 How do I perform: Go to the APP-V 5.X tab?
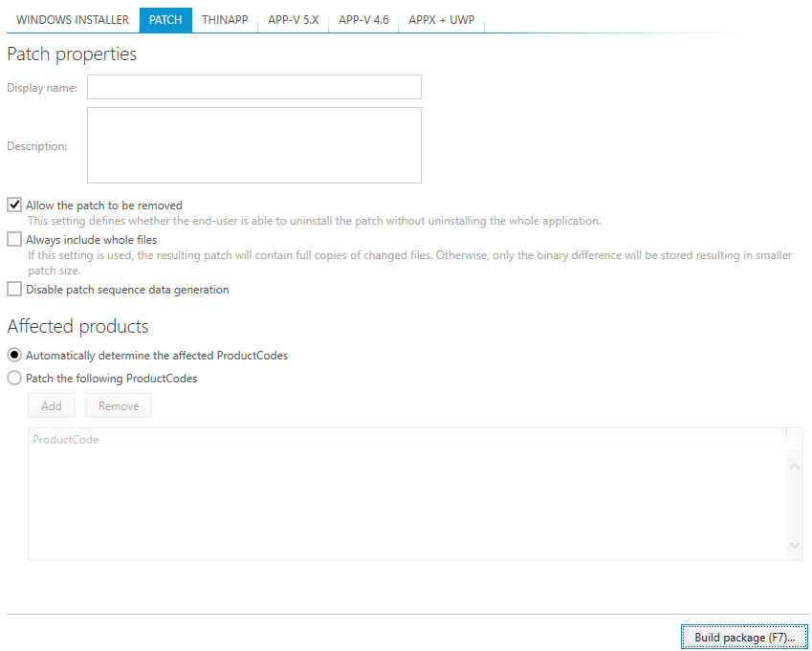(x=293, y=20)
